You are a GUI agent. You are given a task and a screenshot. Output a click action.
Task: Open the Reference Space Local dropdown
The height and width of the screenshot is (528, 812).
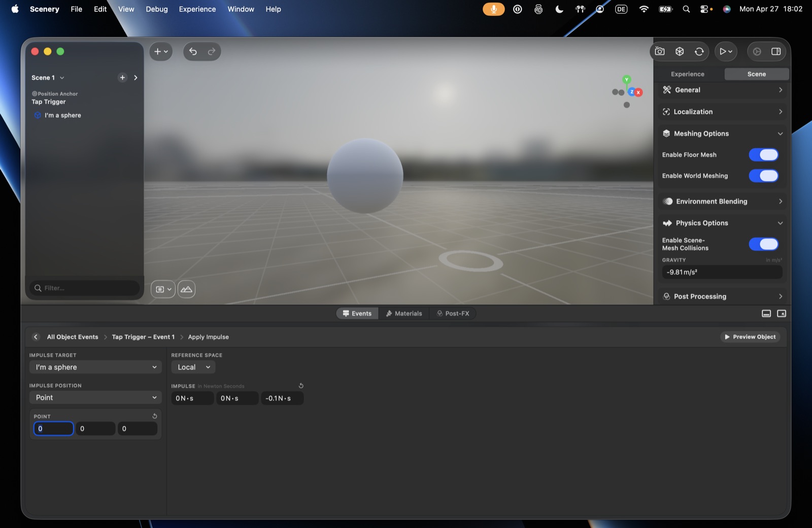click(x=193, y=367)
